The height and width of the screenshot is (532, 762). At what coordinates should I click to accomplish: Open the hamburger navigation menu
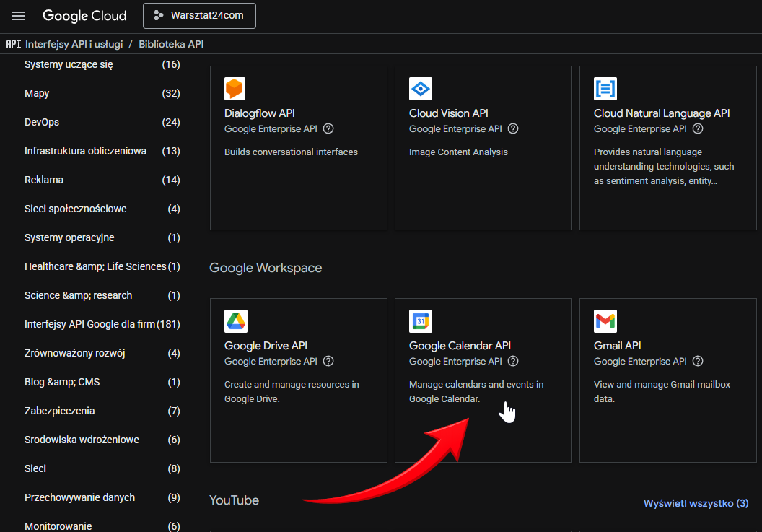click(x=19, y=16)
